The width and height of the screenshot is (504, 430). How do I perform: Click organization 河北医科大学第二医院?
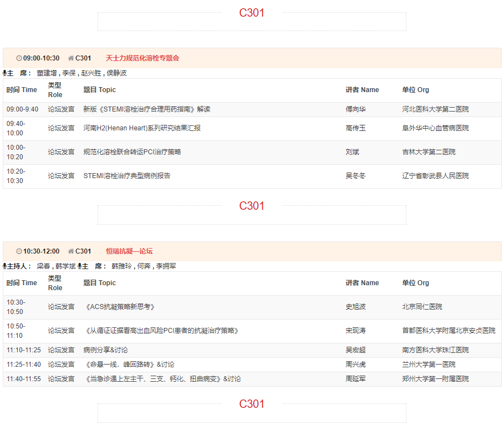[x=435, y=109]
